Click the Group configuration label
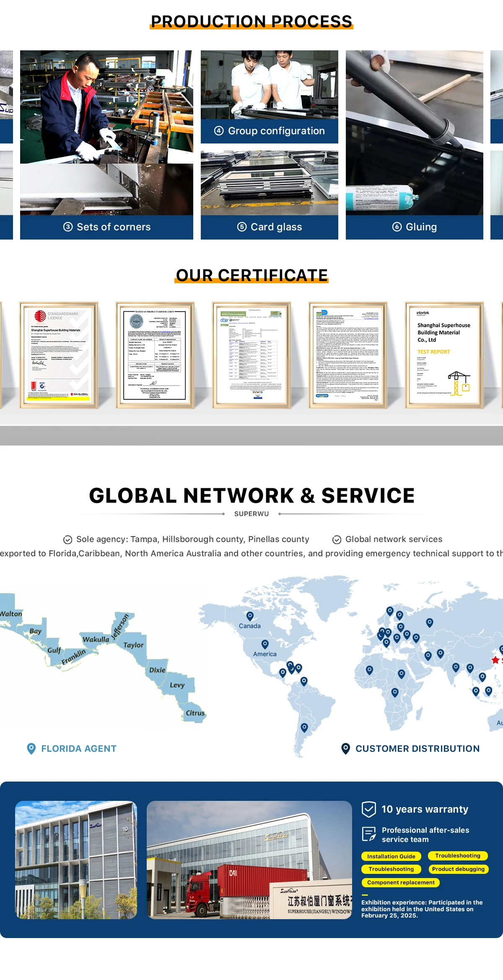This screenshot has width=503, height=980. tap(270, 131)
